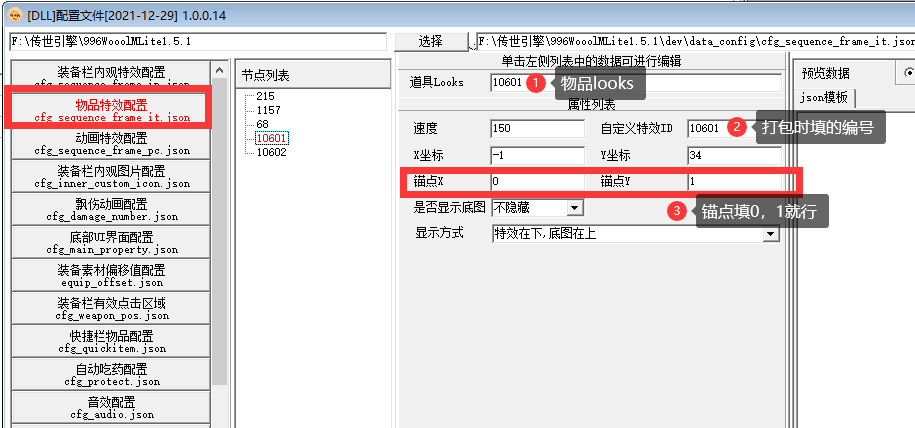This screenshot has height=428, width=915.
Task: Click the Y坐标 input field
Action: [x=734, y=156]
